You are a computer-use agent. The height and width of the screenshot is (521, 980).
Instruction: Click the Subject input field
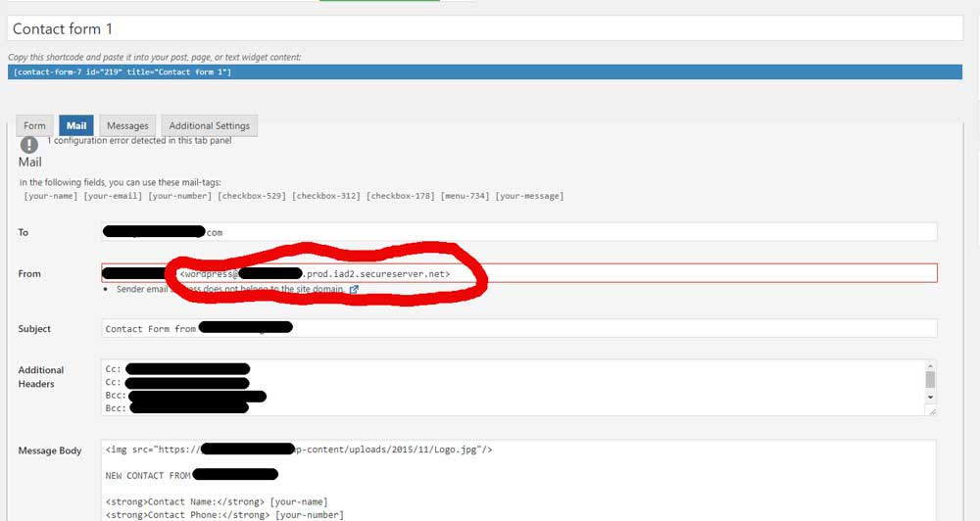(518, 328)
